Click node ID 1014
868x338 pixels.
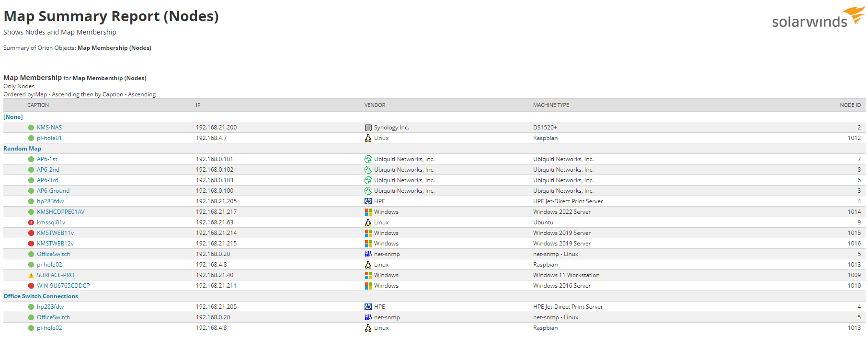click(x=854, y=212)
